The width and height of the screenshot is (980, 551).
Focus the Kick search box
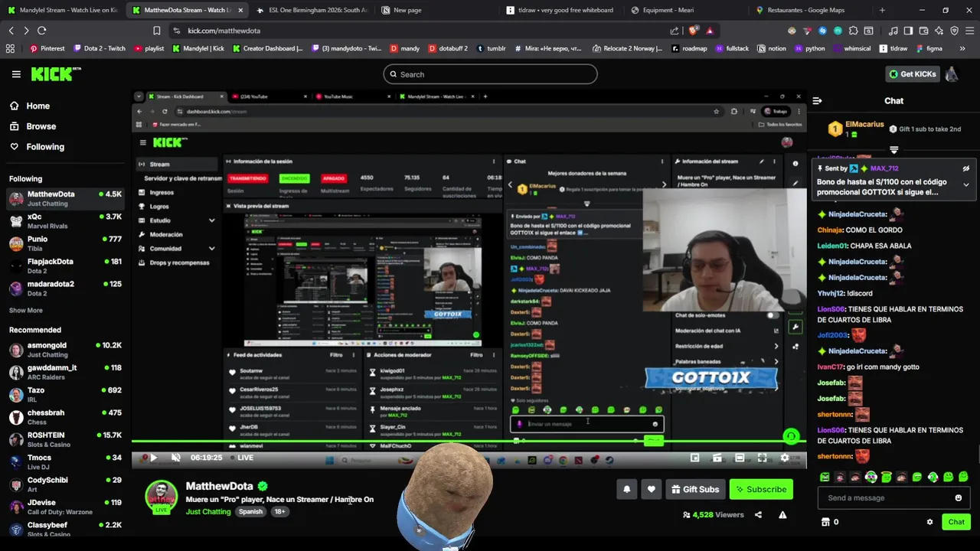490,74
